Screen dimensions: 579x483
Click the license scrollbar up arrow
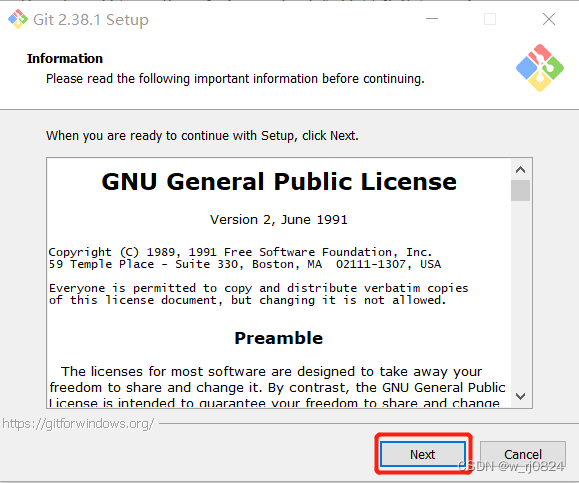[520, 169]
